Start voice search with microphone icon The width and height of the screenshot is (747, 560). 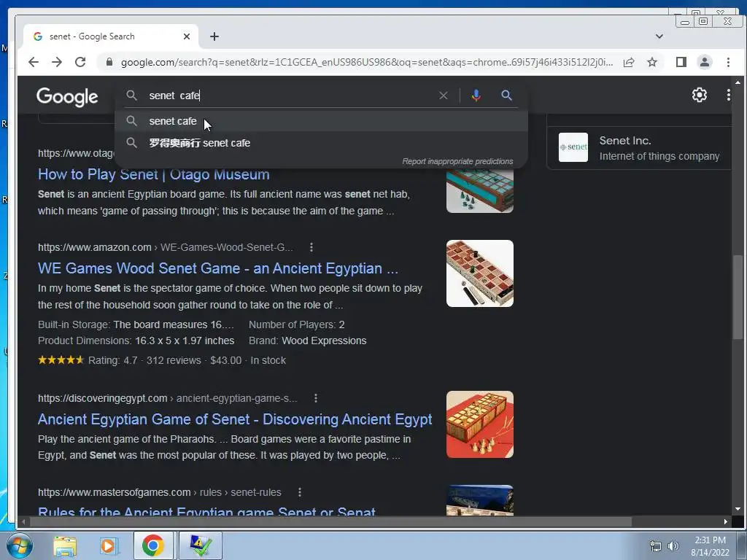click(x=476, y=96)
